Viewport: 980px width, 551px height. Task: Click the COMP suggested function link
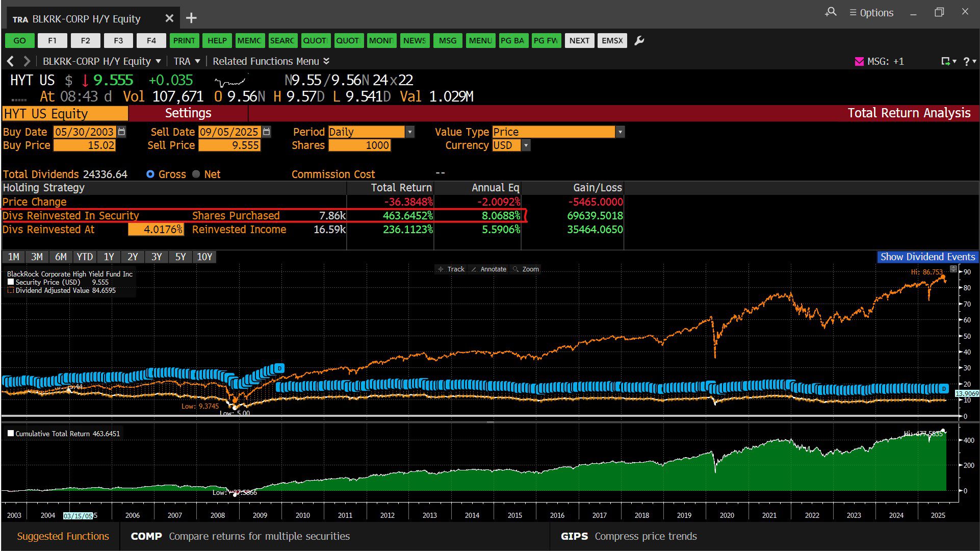pos(240,536)
